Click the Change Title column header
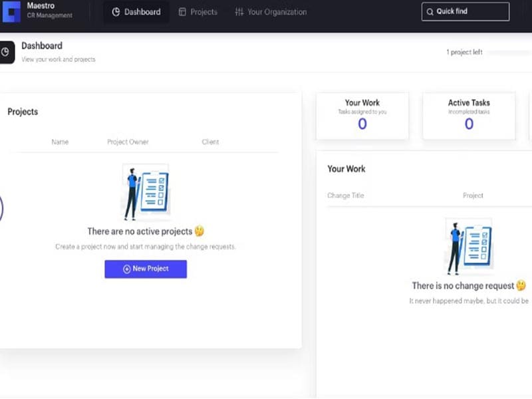Viewport: 532px width, 399px height. 345,196
